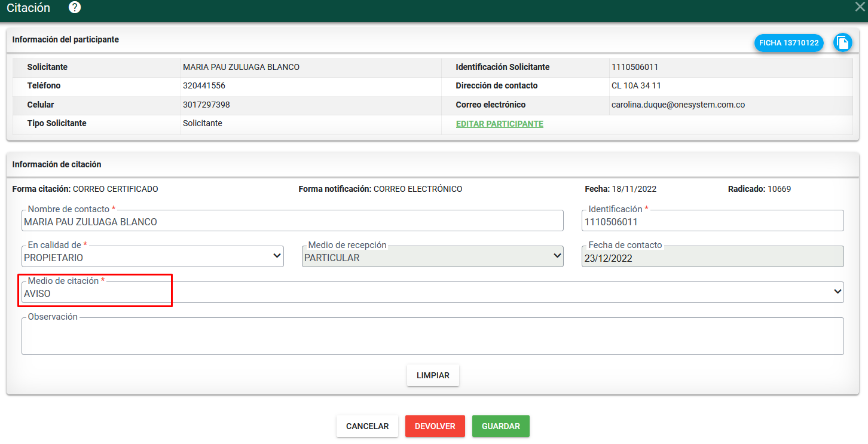Select solicitante name MARIA PAU ZULUAGA BLANCO
Image resolution: width=868 pixels, height=444 pixels.
pyautogui.click(x=241, y=67)
